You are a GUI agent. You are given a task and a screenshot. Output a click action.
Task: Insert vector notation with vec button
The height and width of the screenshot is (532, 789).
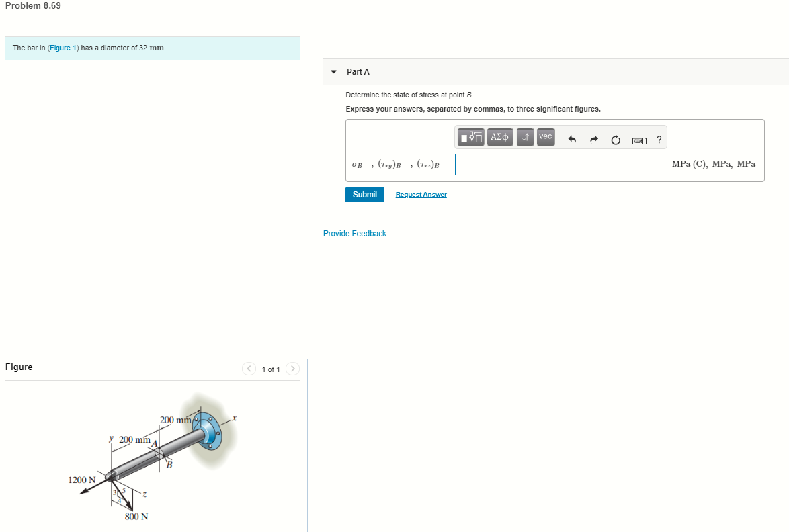(x=546, y=137)
